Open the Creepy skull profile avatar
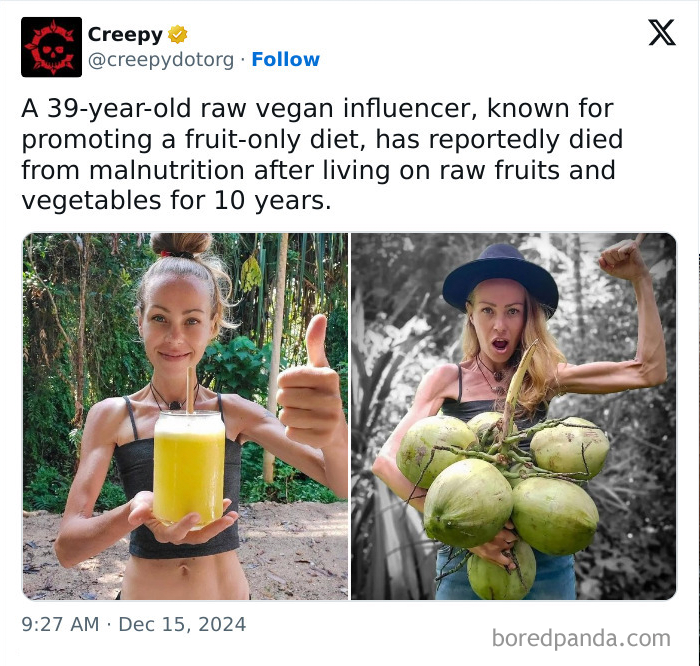Screen dimensions: 700x666 coord(51,47)
